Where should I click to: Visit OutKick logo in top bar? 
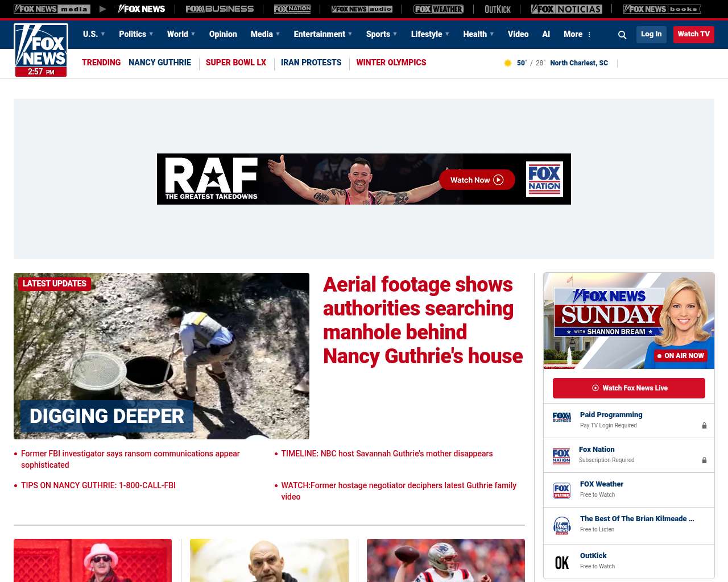click(x=498, y=9)
